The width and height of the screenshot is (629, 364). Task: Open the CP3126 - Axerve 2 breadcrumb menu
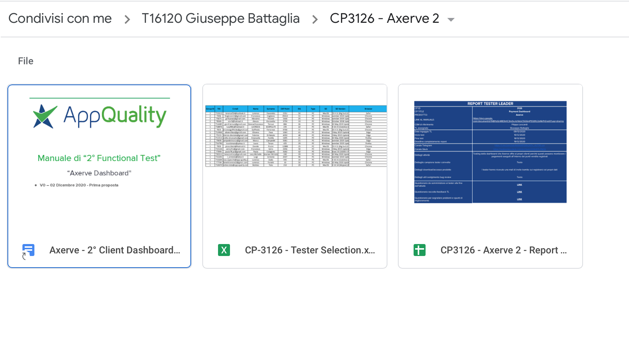[x=384, y=18]
